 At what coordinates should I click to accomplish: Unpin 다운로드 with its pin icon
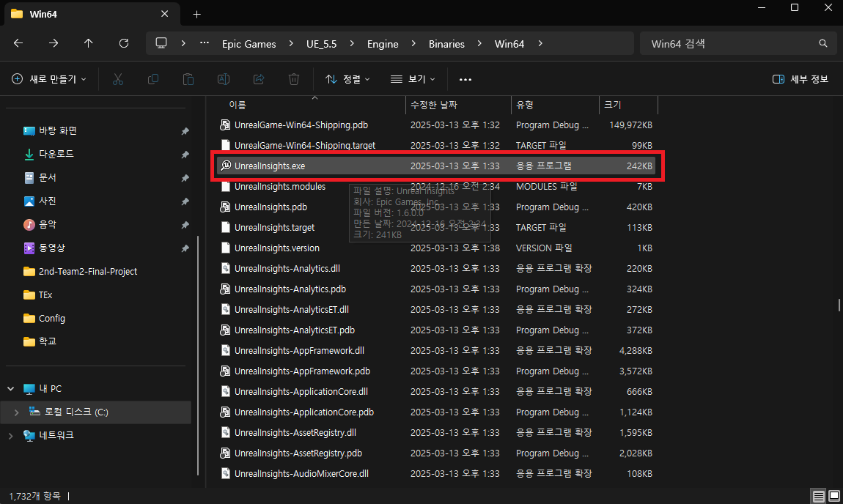(x=185, y=155)
